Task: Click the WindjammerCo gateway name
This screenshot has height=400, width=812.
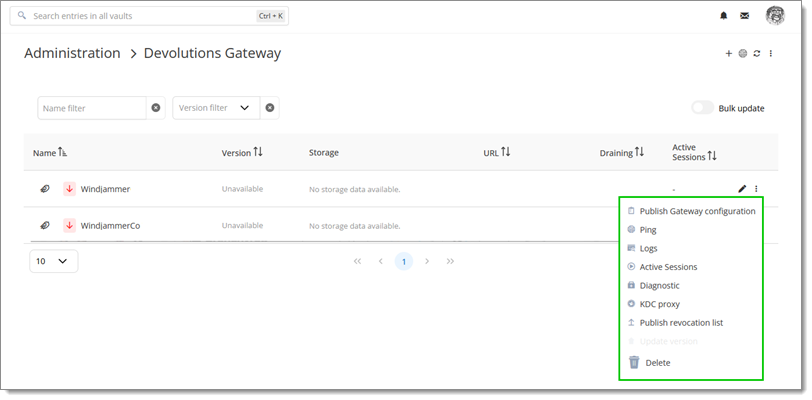Action: click(x=110, y=226)
